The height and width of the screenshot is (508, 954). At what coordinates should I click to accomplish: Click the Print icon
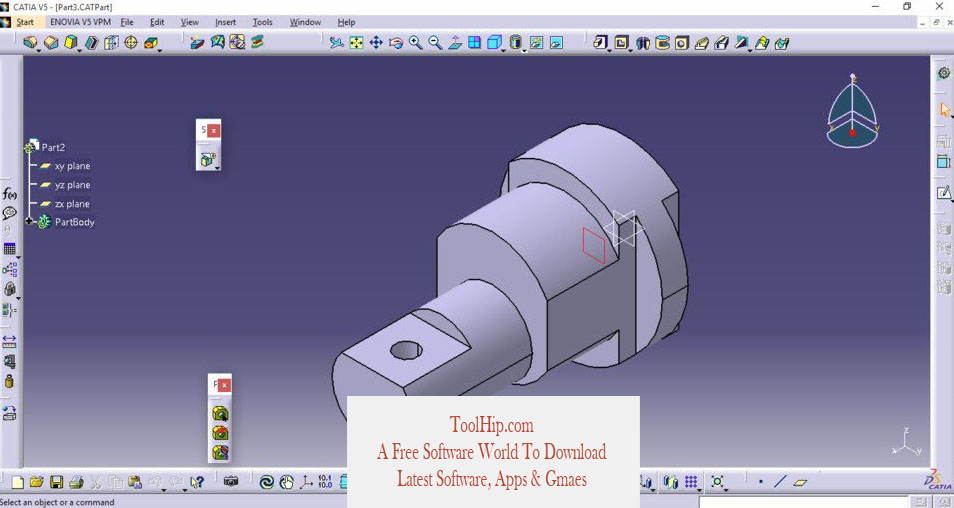[76, 482]
